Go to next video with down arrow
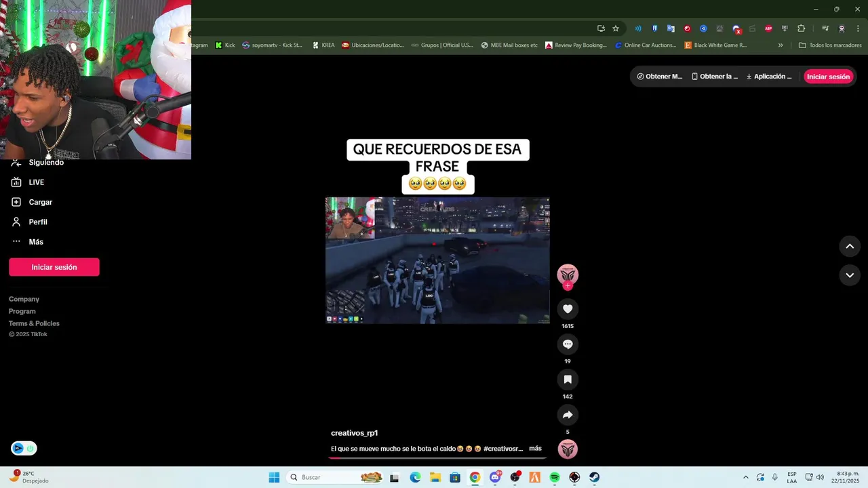This screenshot has width=868, height=488. (850, 274)
